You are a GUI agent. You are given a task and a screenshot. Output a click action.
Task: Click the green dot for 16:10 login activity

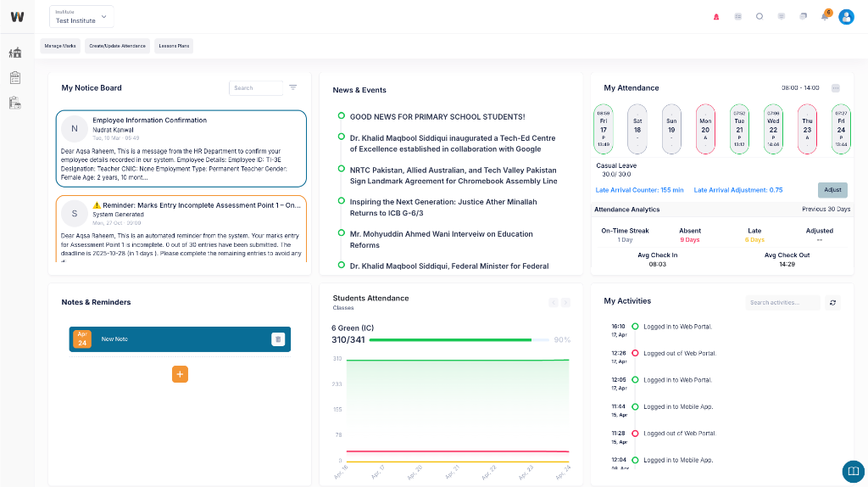point(635,327)
